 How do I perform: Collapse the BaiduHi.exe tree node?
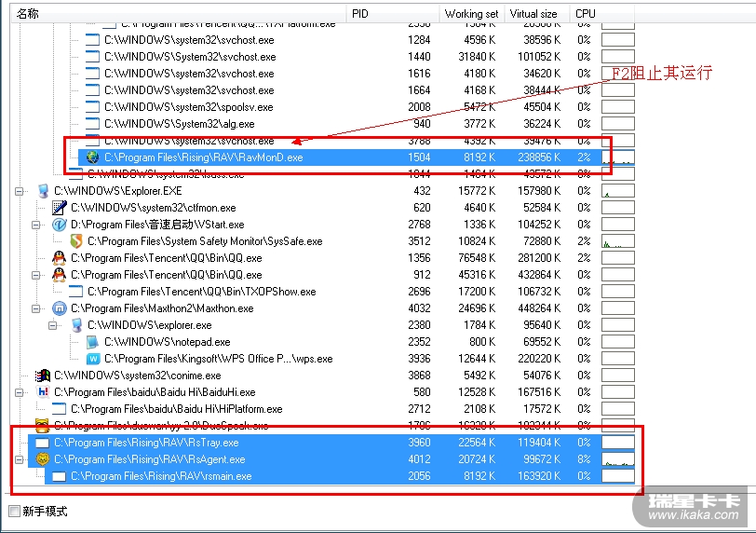[20, 392]
